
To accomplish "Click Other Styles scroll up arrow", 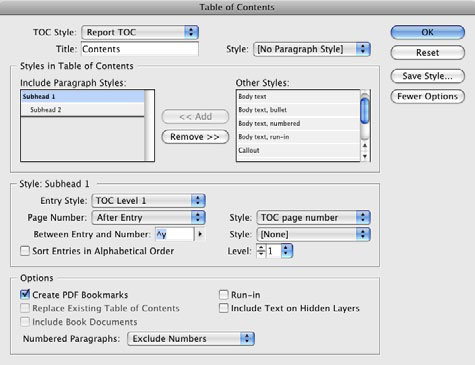I will (365, 146).
